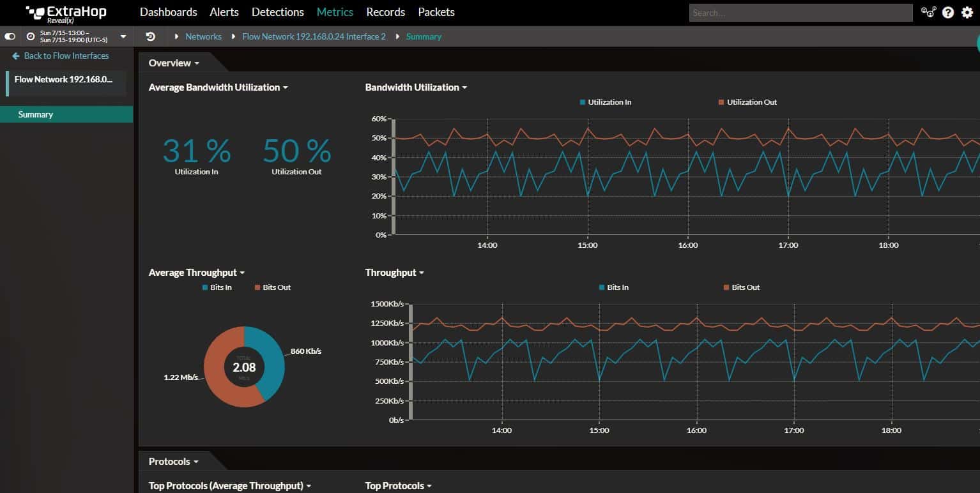
Task: Click the history refresh icon near the breadcrumbs
Action: [150, 36]
